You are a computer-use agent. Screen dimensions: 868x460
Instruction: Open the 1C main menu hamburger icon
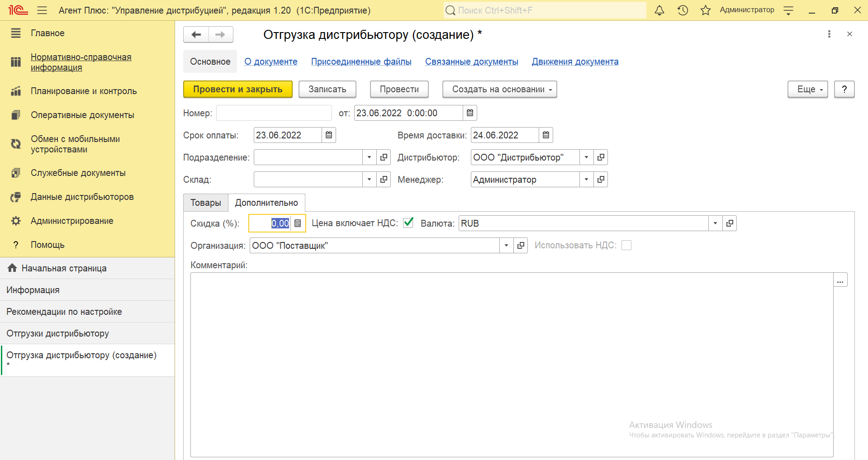tap(42, 10)
